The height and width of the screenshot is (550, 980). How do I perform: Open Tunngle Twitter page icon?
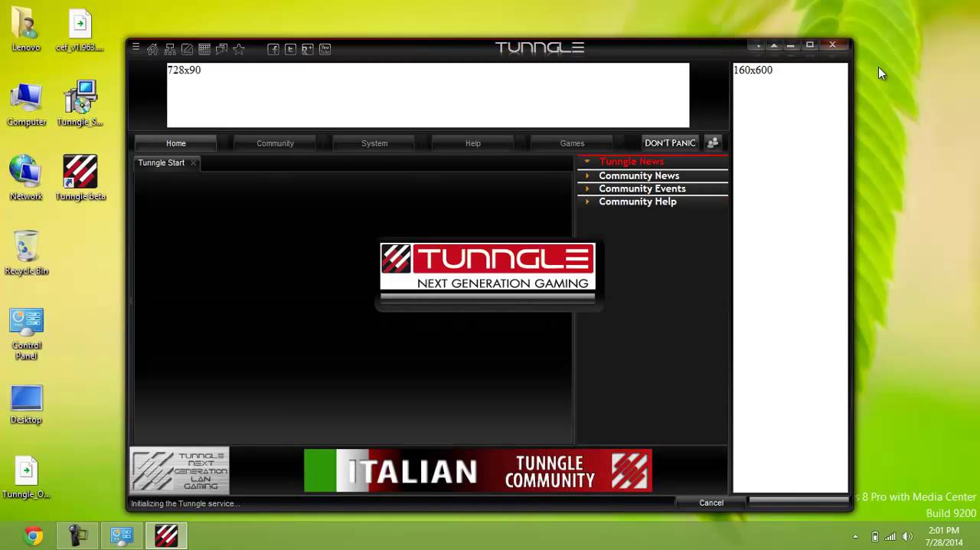290,49
